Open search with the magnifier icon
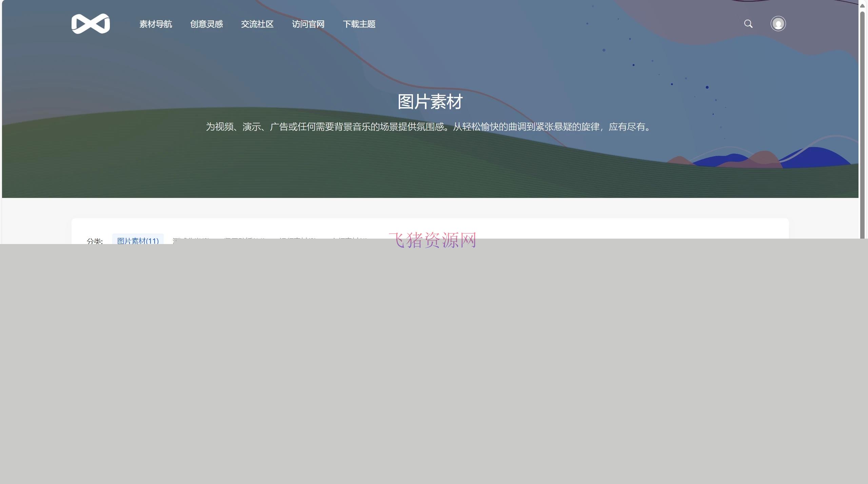 [749, 24]
